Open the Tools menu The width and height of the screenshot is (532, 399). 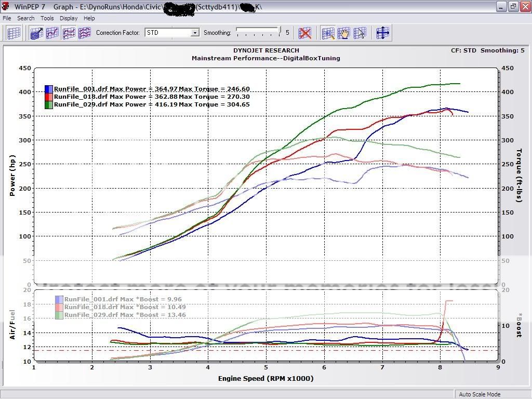[47, 18]
